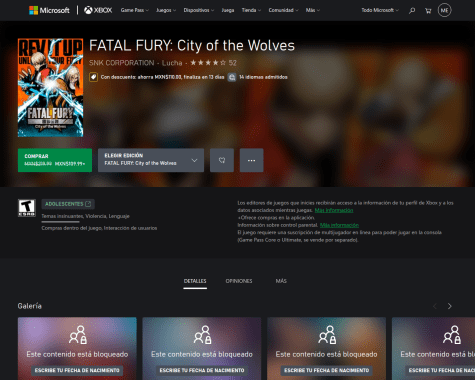Expand the Más navigation menu
475x380 pixels.
[x=313, y=10]
